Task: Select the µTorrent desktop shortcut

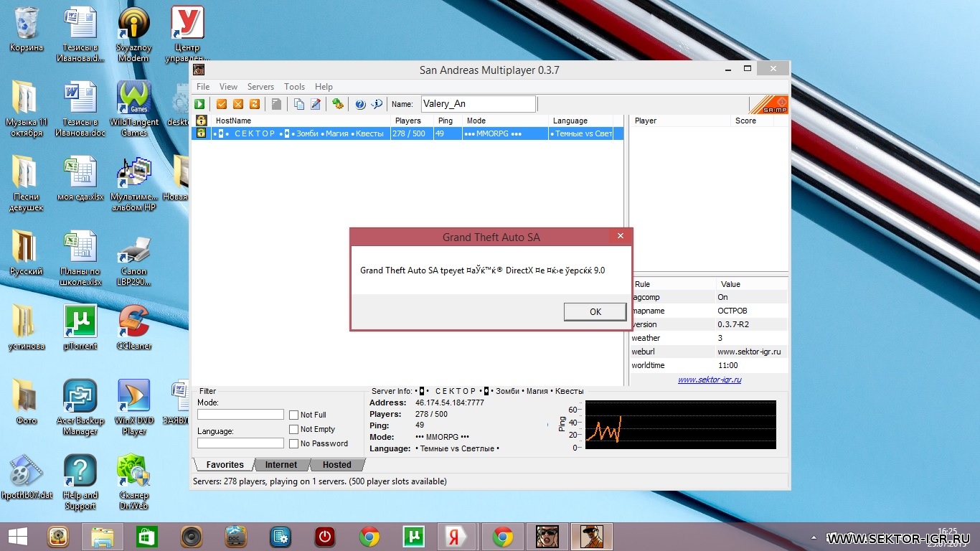Action: coord(80,328)
